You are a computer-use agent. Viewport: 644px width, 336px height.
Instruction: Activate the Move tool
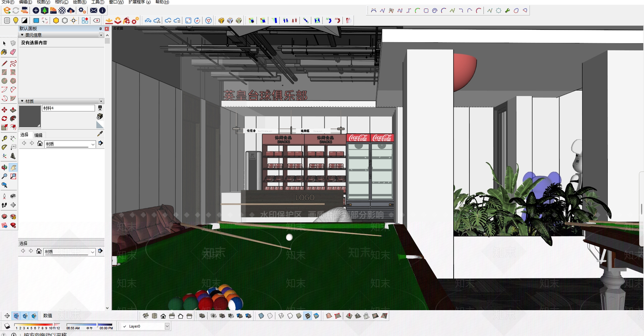pos(4,109)
